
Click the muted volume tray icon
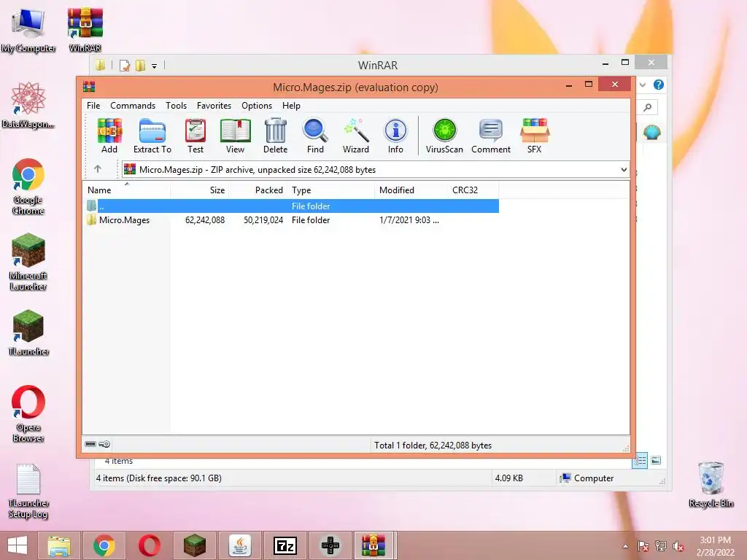tap(678, 546)
